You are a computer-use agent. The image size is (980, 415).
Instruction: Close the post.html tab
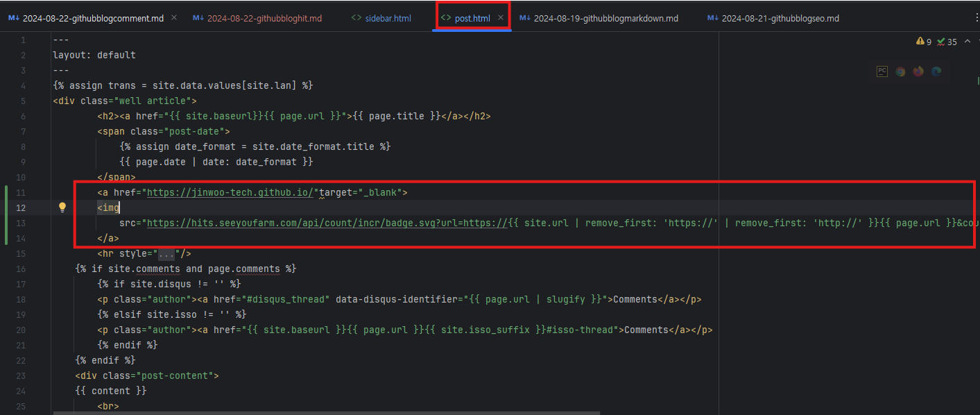click(501, 18)
